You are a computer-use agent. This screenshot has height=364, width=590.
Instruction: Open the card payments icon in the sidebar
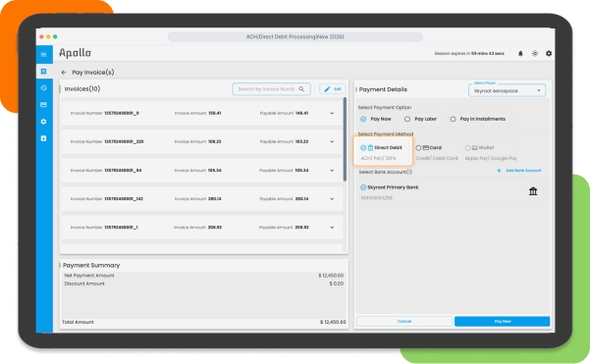coord(43,105)
